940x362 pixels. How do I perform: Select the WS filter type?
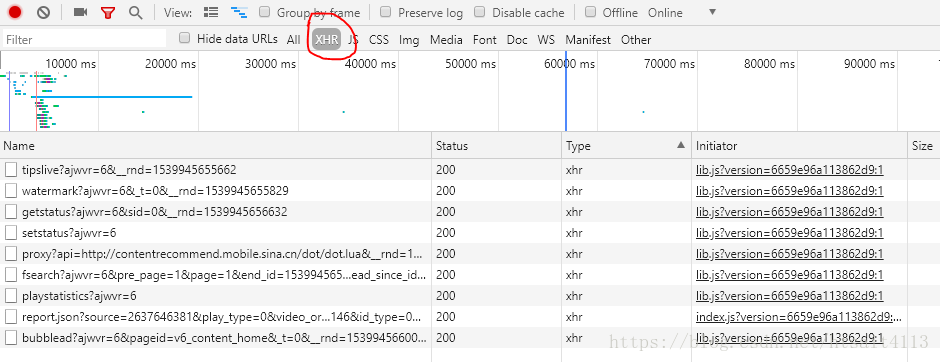[x=546, y=40]
